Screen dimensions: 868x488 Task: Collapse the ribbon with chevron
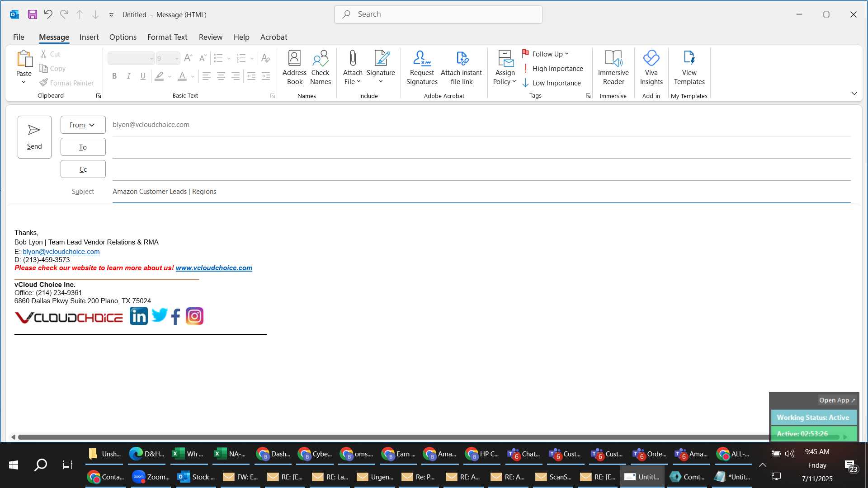click(x=854, y=94)
